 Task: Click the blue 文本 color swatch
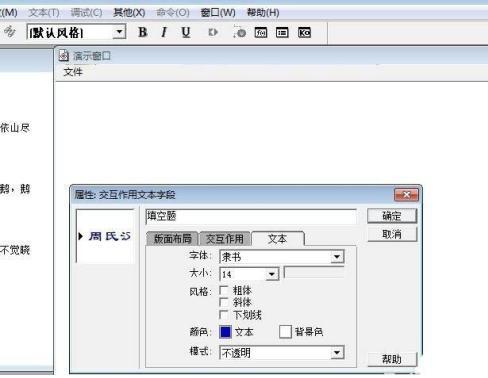pos(226,332)
